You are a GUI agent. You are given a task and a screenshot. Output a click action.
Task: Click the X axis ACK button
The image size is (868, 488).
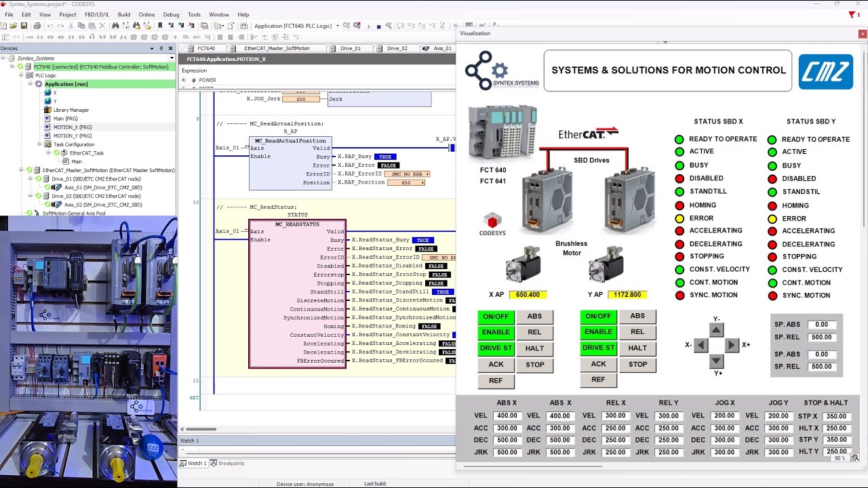pyautogui.click(x=496, y=365)
